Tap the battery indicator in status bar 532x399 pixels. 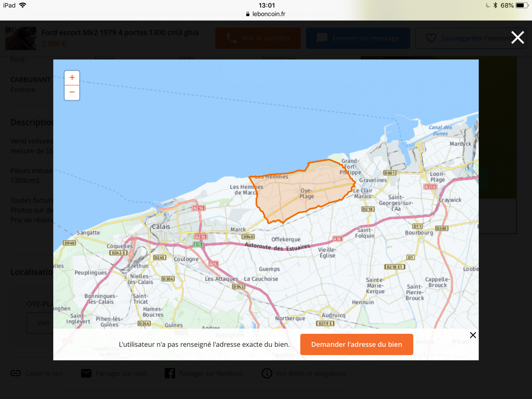522,5
